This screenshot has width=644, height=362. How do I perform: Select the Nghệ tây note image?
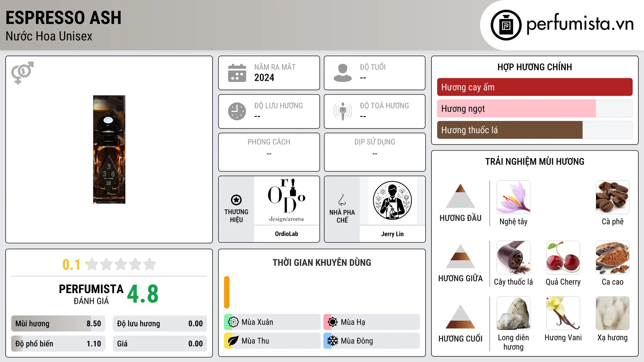pyautogui.click(x=514, y=197)
